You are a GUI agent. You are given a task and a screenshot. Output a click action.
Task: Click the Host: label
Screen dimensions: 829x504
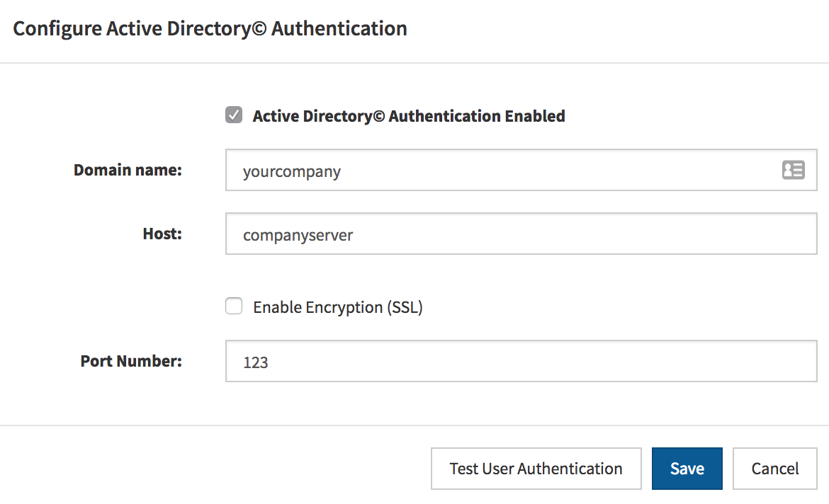pos(162,234)
